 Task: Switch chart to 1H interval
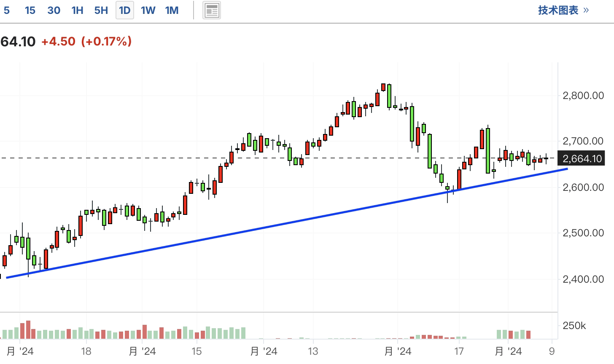click(x=77, y=11)
